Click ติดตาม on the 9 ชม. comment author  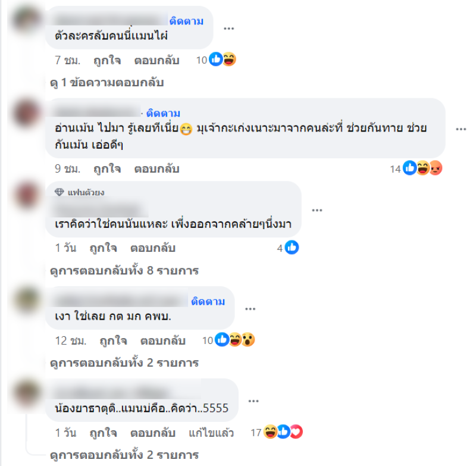coord(163,113)
